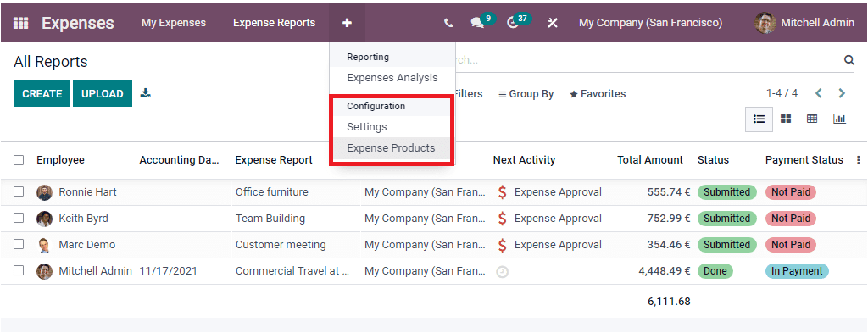The height and width of the screenshot is (333, 868).
Task: Toggle the select-all header checkbox
Action: click(19, 160)
